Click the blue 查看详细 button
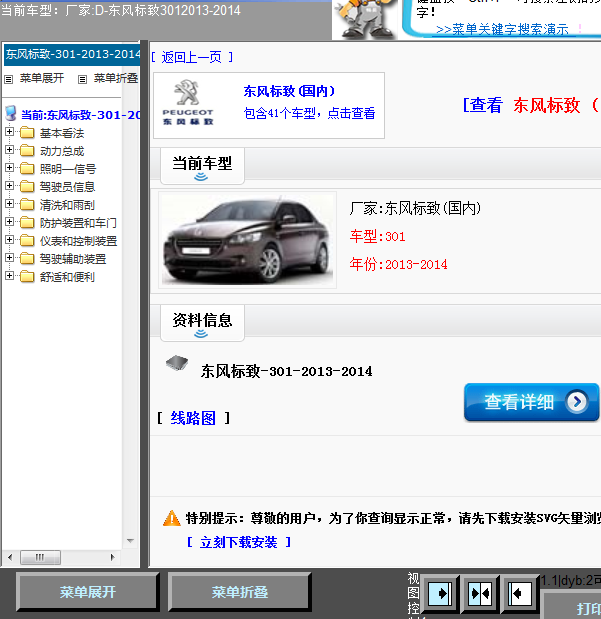The image size is (601, 619). [532, 402]
